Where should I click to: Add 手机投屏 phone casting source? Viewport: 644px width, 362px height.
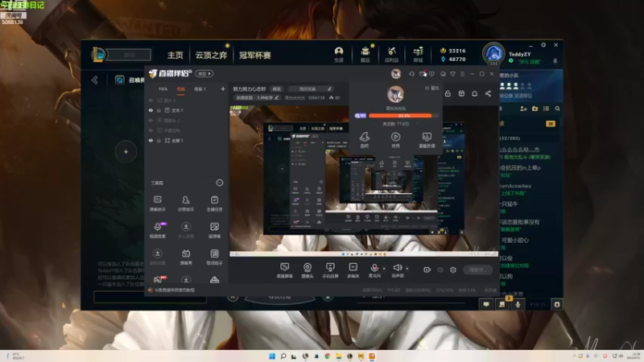click(x=330, y=270)
